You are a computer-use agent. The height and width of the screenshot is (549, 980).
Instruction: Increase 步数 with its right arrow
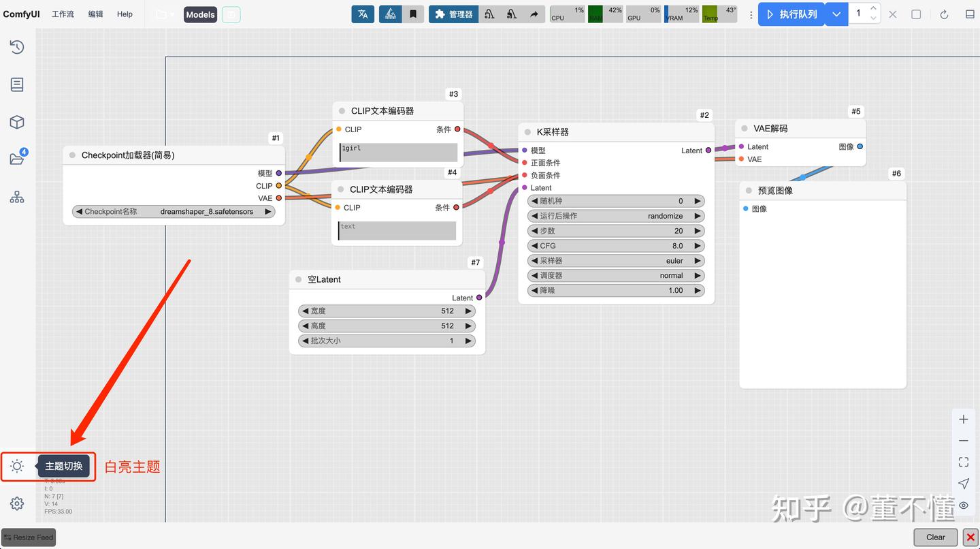coord(698,231)
